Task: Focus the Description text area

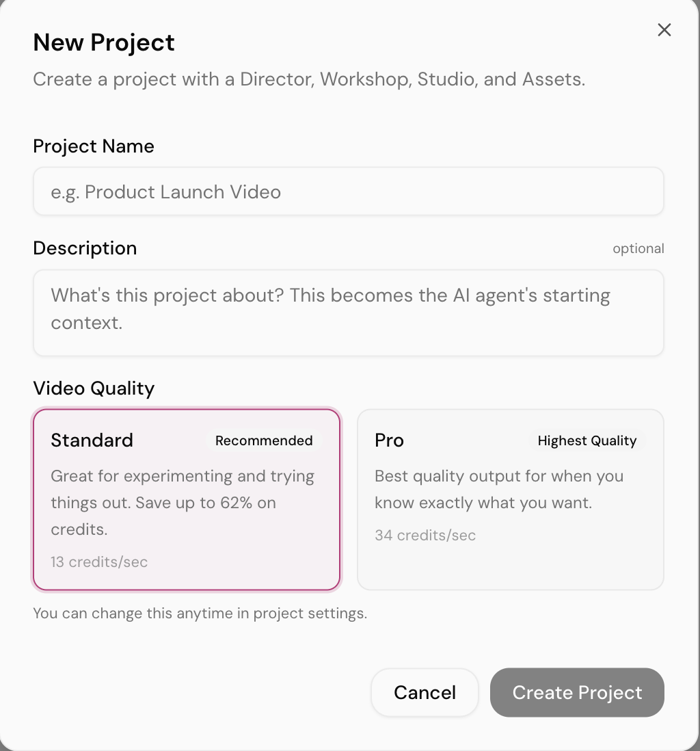Action: tap(349, 313)
